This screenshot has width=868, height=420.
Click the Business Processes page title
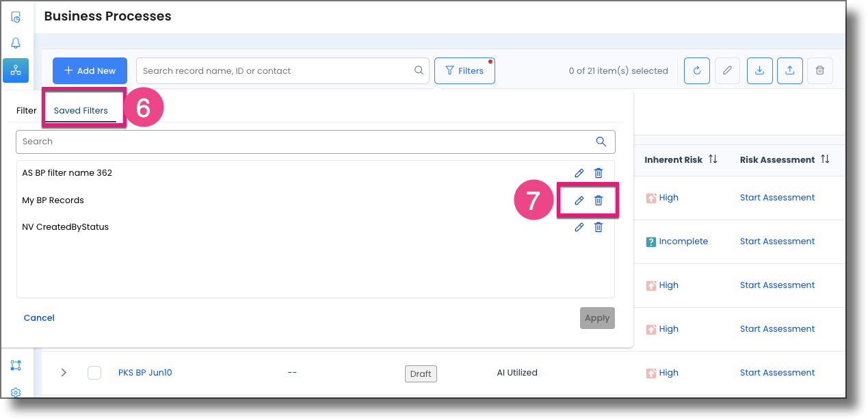(x=107, y=16)
